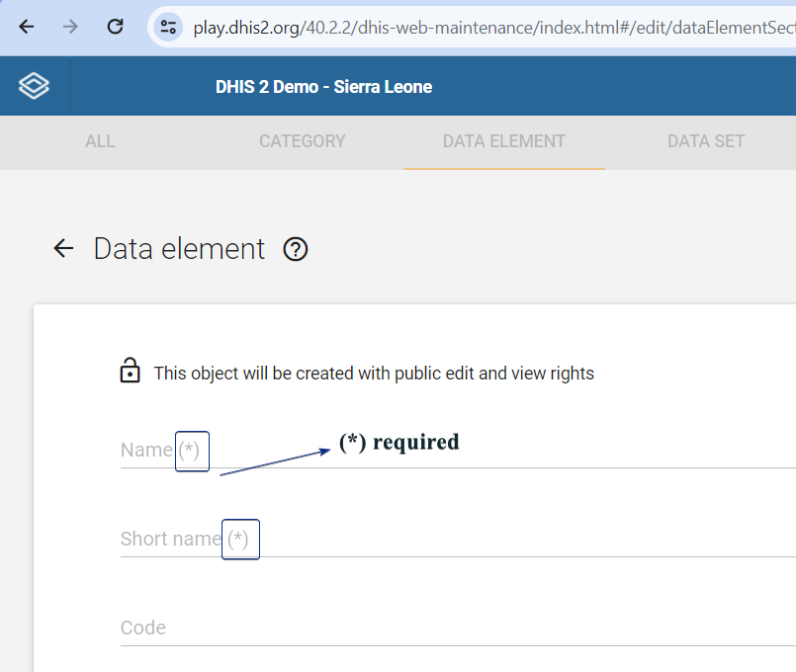Click the DHIS 2 Demo - Sierra Leone title

(324, 87)
